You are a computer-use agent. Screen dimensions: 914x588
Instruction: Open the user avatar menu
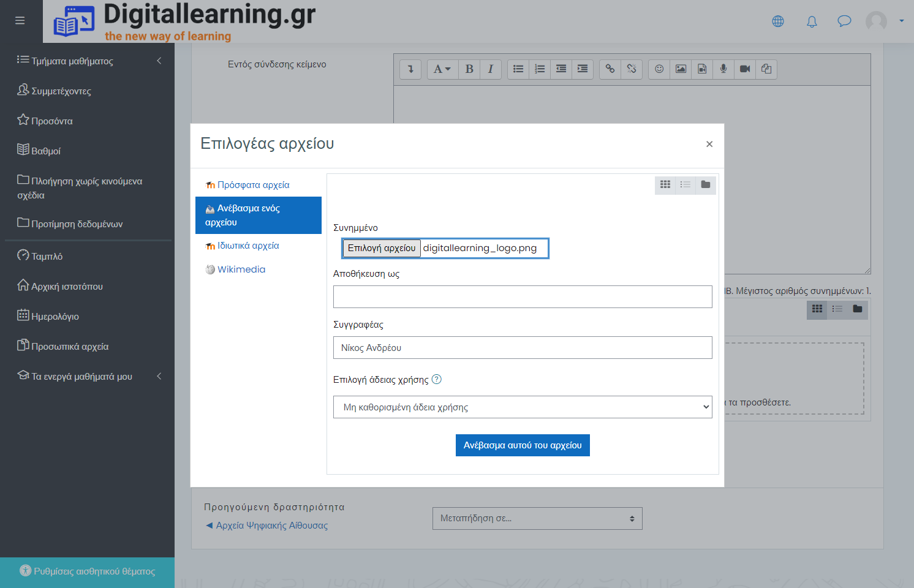click(x=885, y=21)
